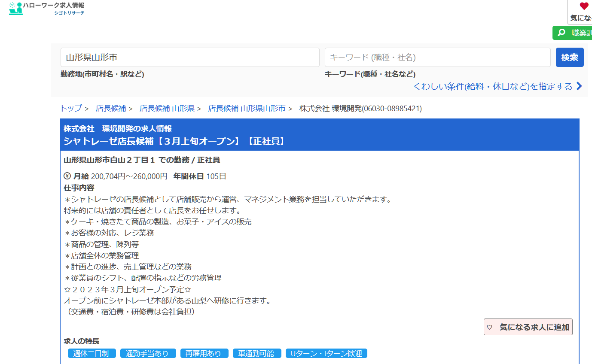Go to トップ in the breadcrumb
The image size is (592, 364).
tap(71, 109)
